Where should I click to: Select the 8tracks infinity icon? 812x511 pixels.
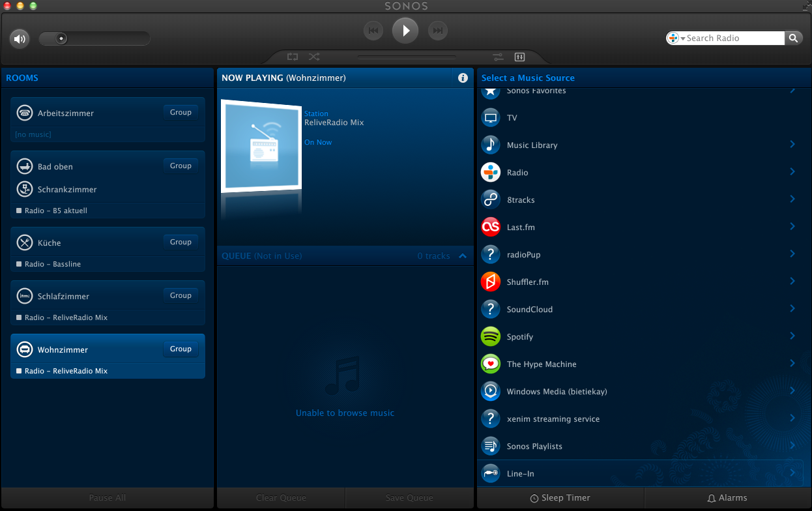(x=490, y=200)
